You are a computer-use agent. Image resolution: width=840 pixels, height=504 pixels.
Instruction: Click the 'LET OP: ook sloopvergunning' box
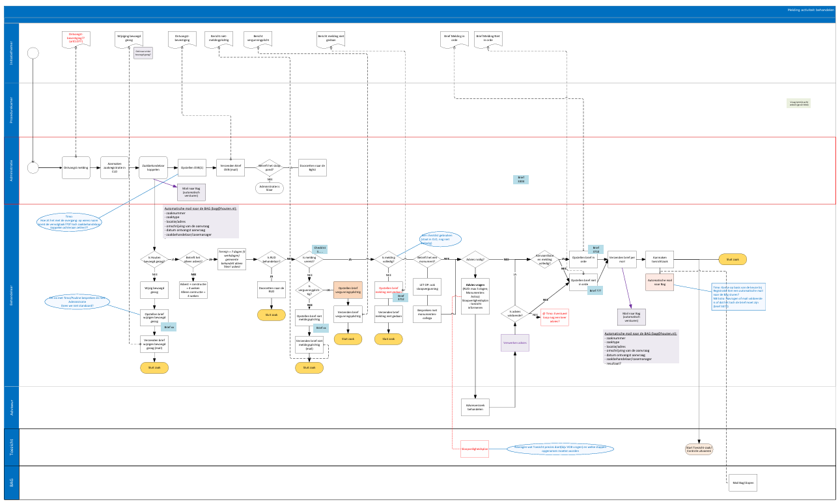click(x=427, y=287)
